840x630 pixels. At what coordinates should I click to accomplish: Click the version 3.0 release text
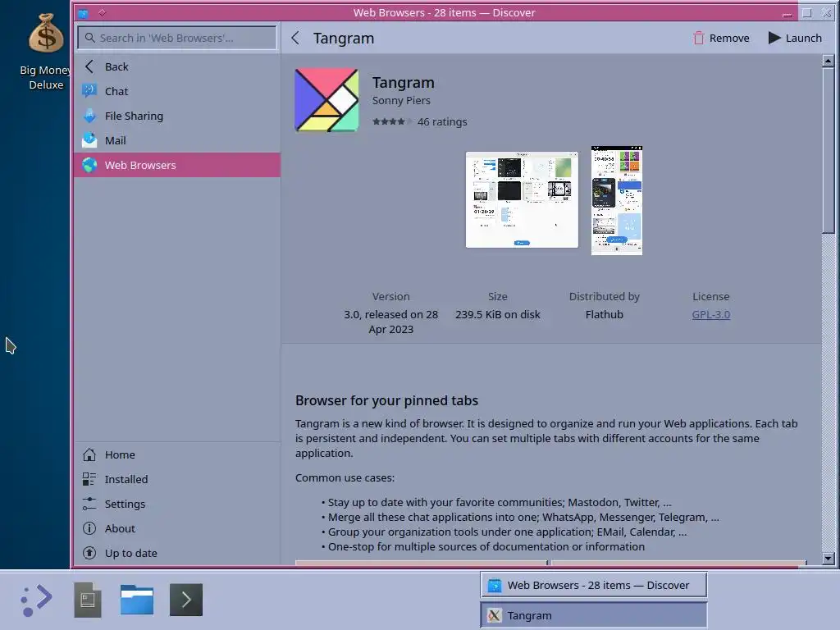[x=391, y=322]
